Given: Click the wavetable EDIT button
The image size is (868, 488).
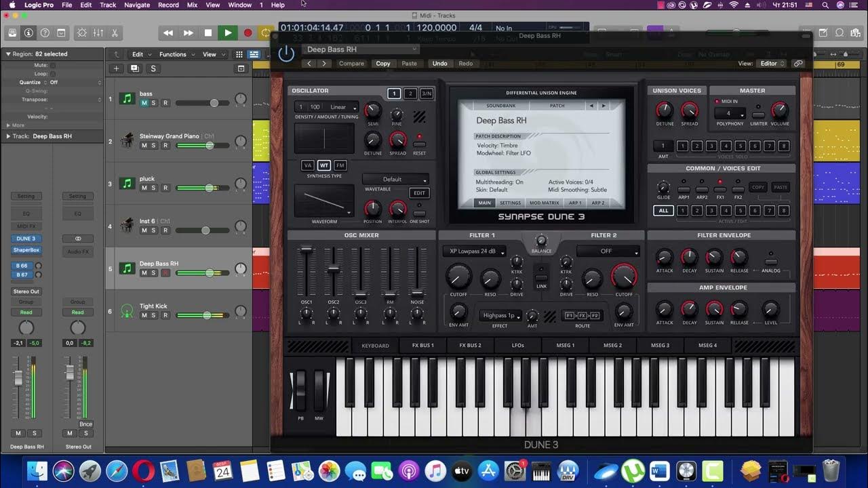Looking at the screenshot, I should pos(420,193).
